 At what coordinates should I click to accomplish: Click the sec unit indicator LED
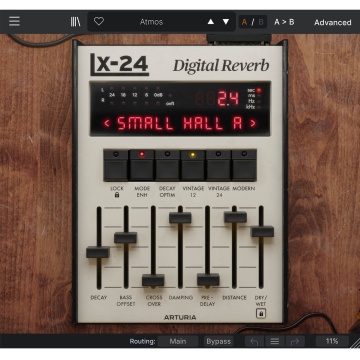click(x=259, y=90)
